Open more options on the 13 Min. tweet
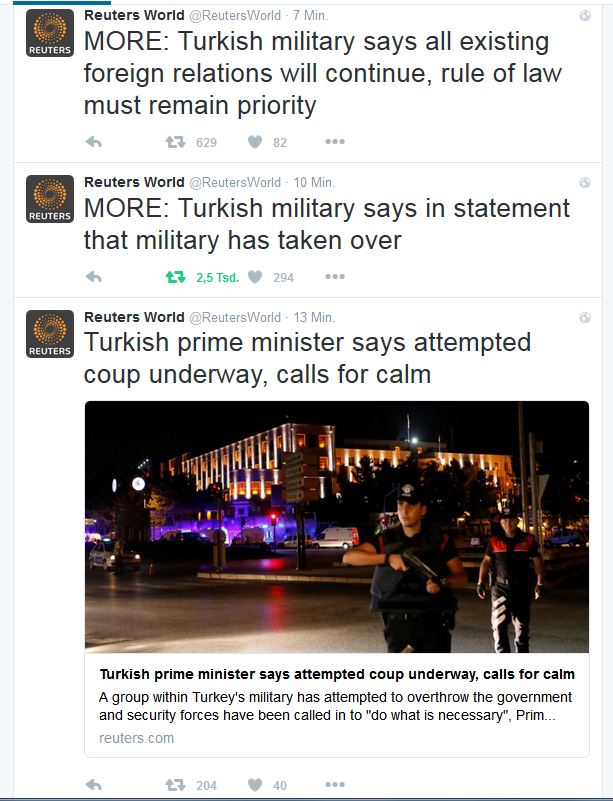 (x=335, y=784)
